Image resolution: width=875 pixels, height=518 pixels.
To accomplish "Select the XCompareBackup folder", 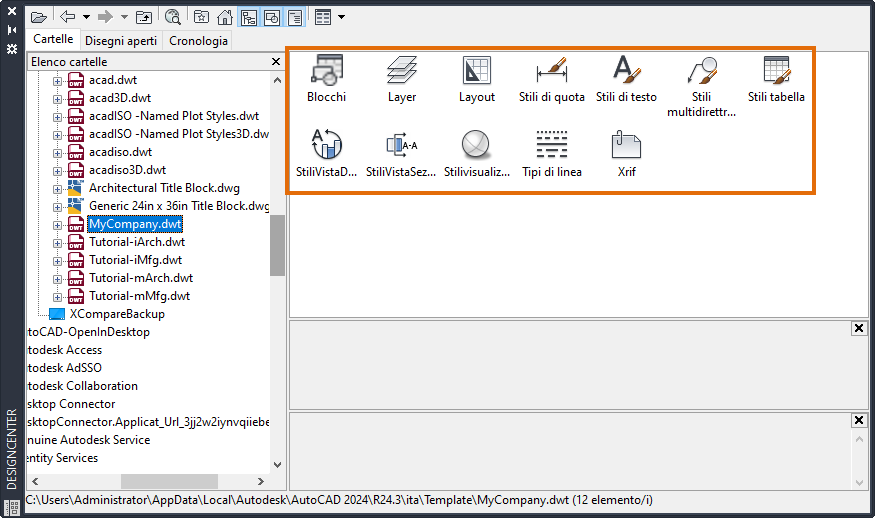I will (117, 314).
